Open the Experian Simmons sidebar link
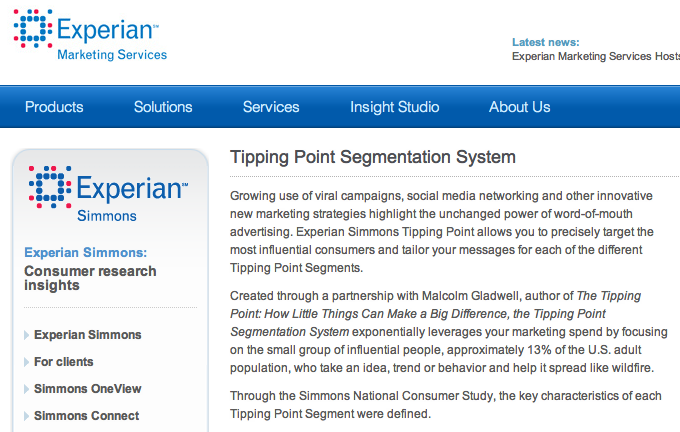 88,335
